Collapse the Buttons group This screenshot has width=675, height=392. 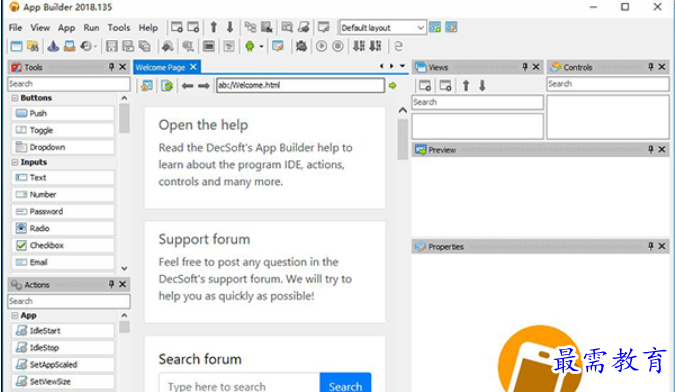pyautogui.click(x=15, y=98)
